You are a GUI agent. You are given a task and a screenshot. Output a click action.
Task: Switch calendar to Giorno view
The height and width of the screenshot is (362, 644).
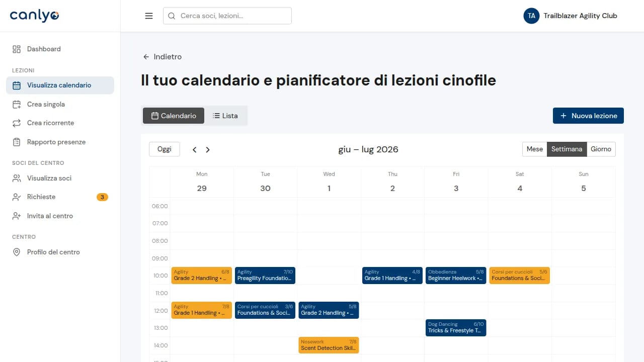coord(601,149)
